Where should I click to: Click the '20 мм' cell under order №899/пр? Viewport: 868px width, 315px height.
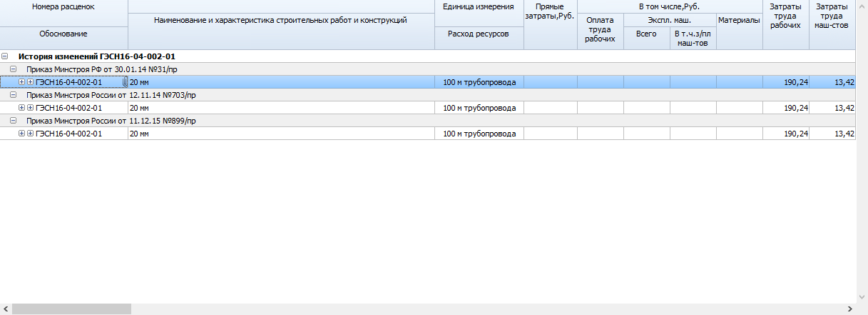[281, 134]
